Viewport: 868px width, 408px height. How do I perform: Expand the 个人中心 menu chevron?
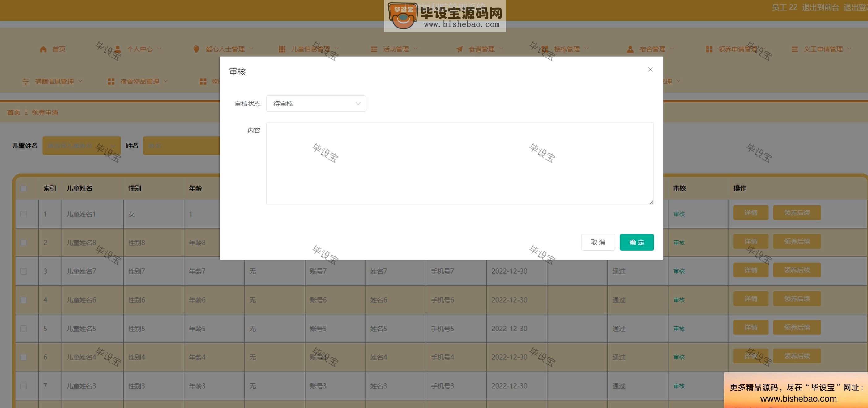(x=159, y=49)
